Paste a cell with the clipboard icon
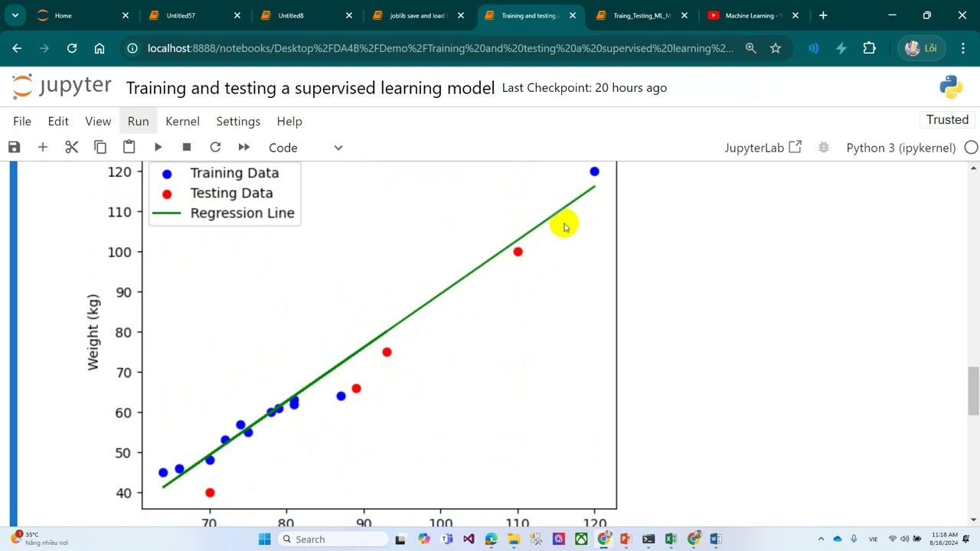 129,147
